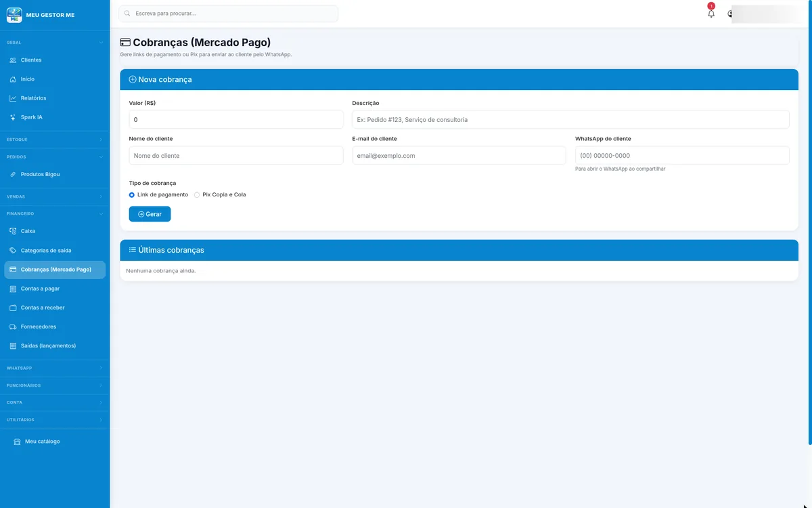This screenshot has width=812, height=508.
Task: Click the Descrição input field
Action: point(570,119)
